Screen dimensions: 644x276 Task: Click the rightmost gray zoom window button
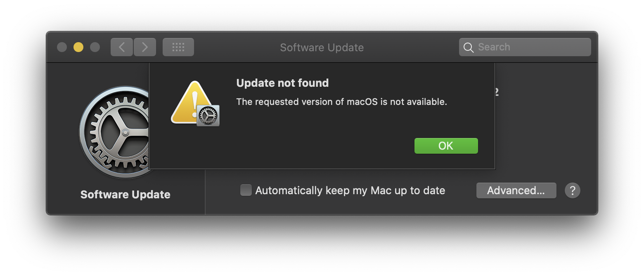point(95,47)
